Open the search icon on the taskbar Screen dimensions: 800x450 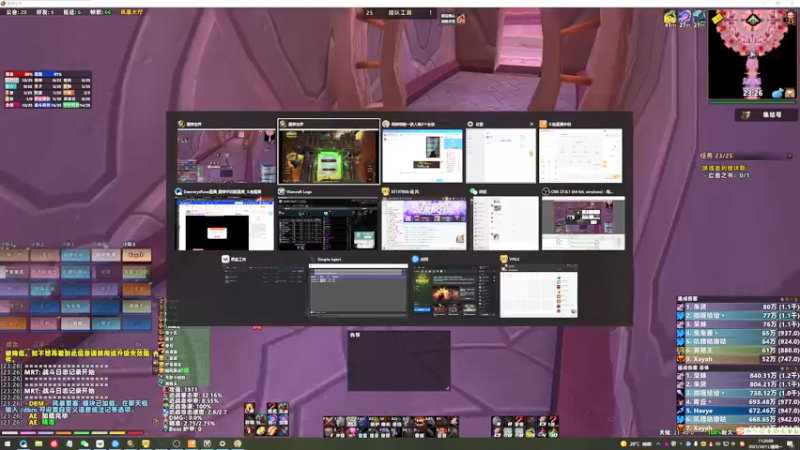tap(23, 444)
